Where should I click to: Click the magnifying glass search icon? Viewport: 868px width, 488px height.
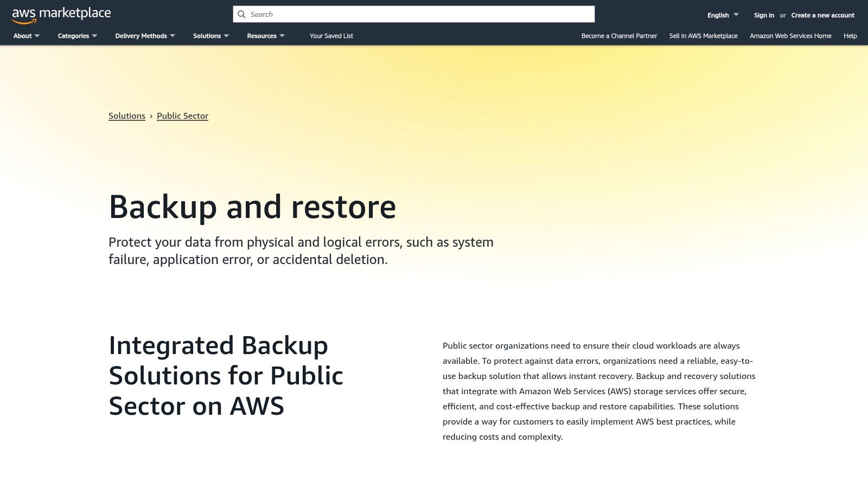coord(242,15)
